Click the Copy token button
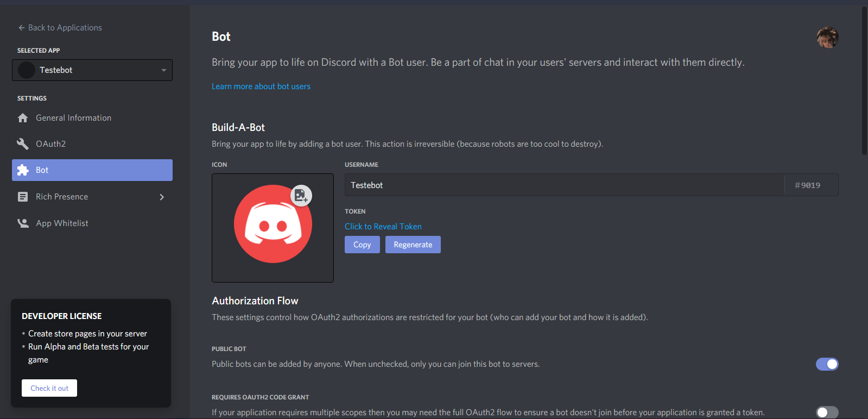This screenshot has width=868, height=419. 362,244
